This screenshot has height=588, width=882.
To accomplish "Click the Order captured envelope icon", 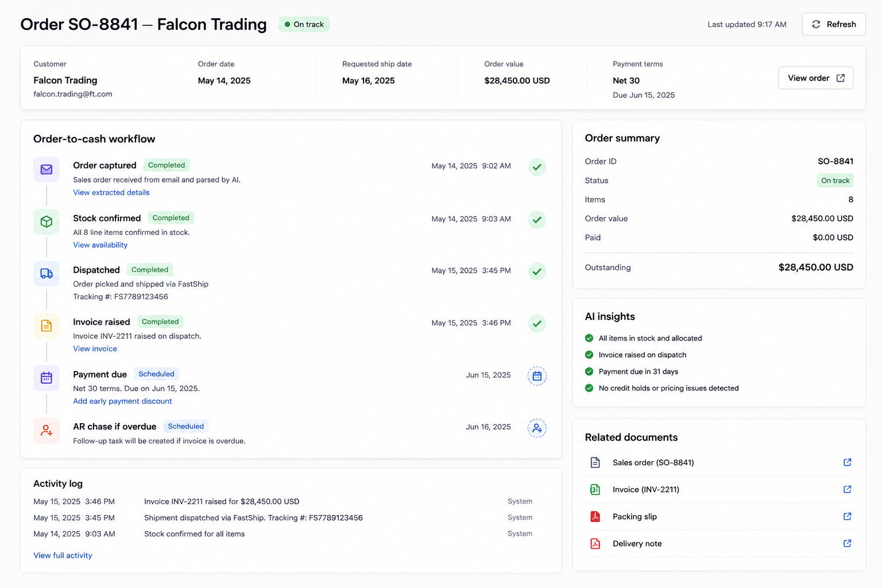I will coord(47,169).
